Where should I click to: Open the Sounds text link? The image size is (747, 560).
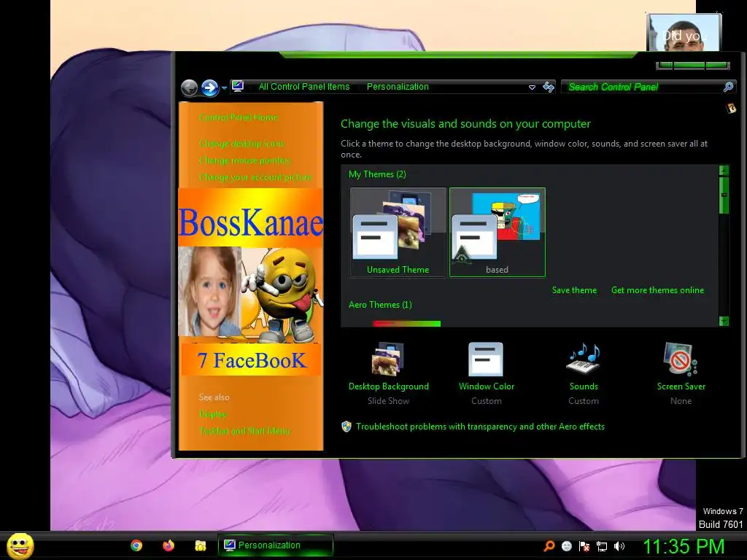(x=584, y=386)
